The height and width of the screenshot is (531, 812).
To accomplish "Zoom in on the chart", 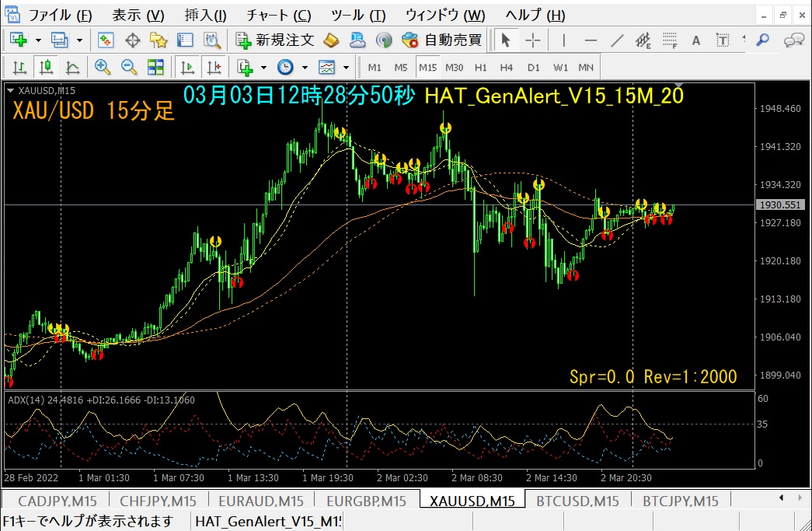I will [x=103, y=68].
